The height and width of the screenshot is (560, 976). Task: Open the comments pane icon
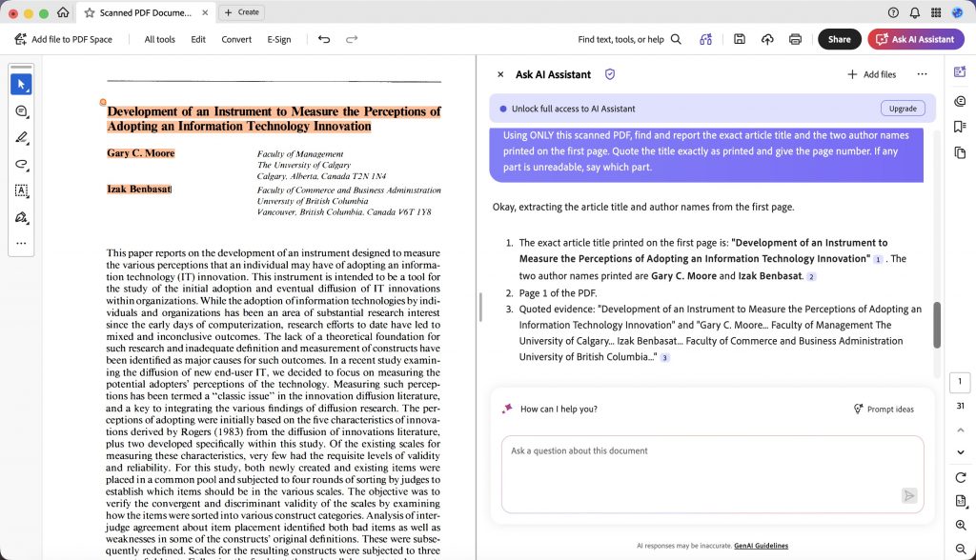point(960,101)
